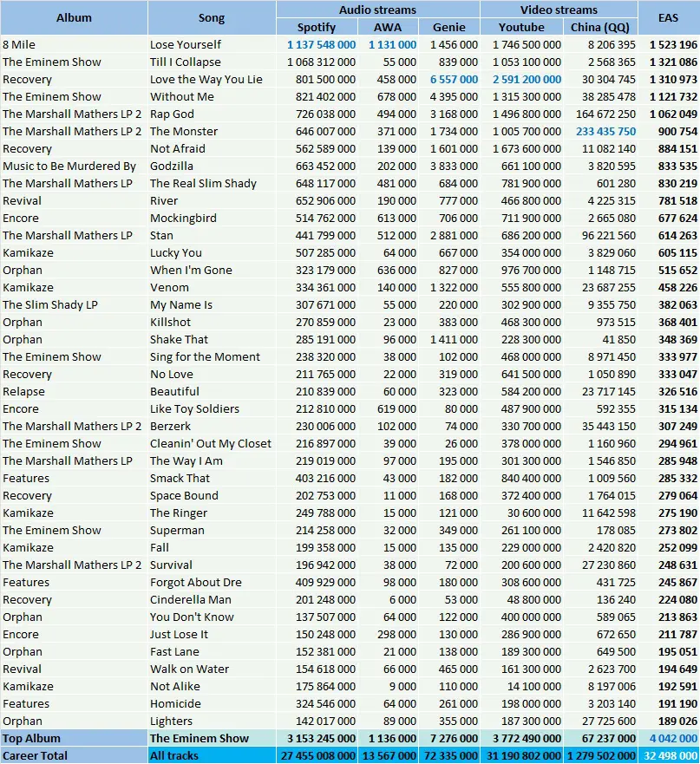Image resolution: width=700 pixels, height=764 pixels.
Task: Select the Killshot song cell
Action: point(212,322)
